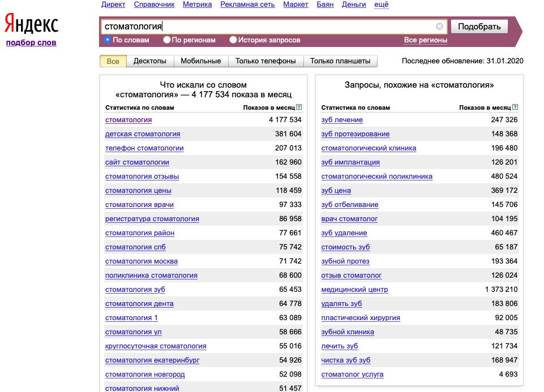Select the 'История запросов' radio button
The image size is (544, 392).
(233, 40)
